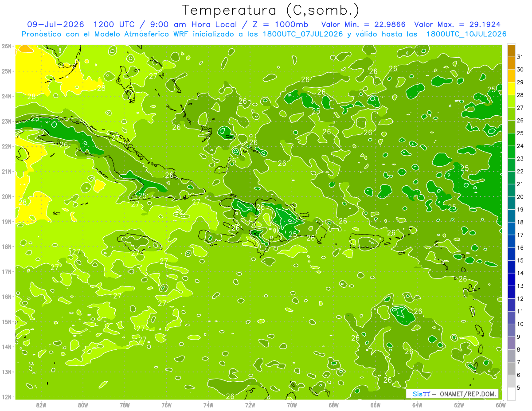Click legend value 21 on color bar
The width and height of the screenshot is (532, 411).
pyautogui.click(x=520, y=184)
